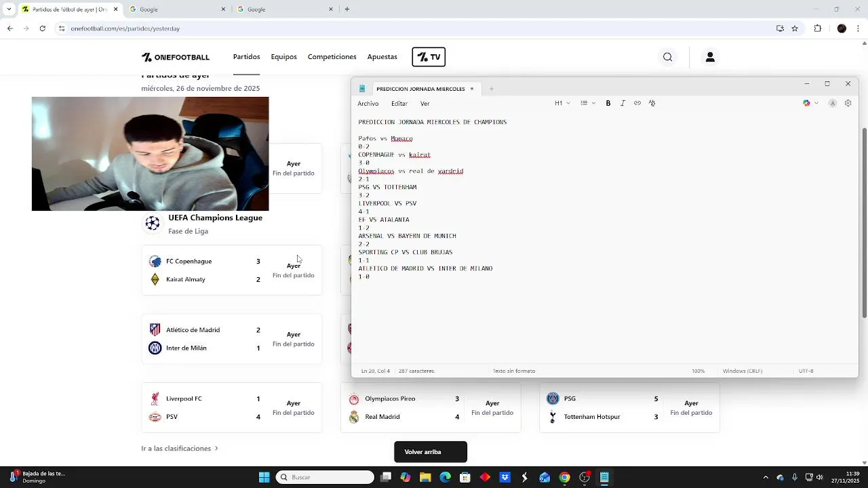Viewport: 868px width, 488px height.
Task: Click the webcam overlay thumbnail
Action: 151,154
